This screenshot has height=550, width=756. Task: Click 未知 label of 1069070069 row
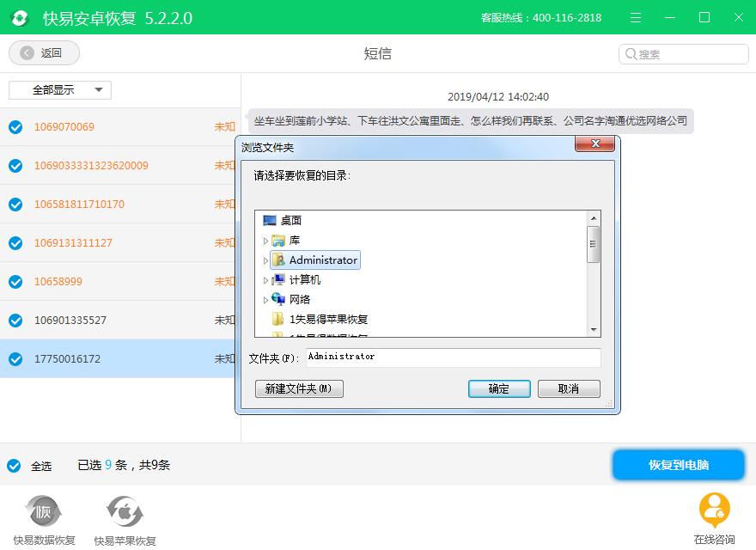pos(225,127)
